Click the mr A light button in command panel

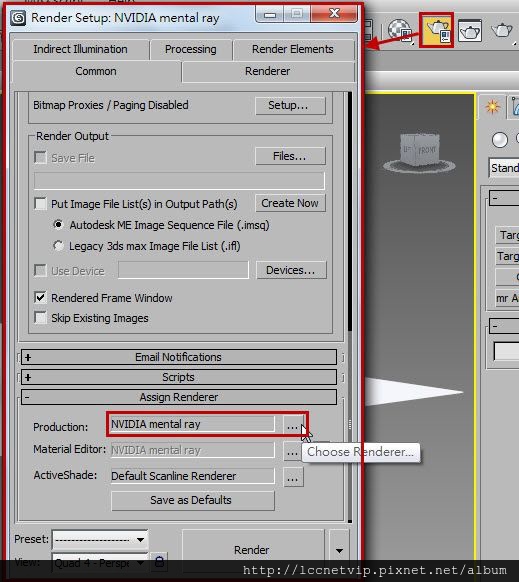point(507,298)
